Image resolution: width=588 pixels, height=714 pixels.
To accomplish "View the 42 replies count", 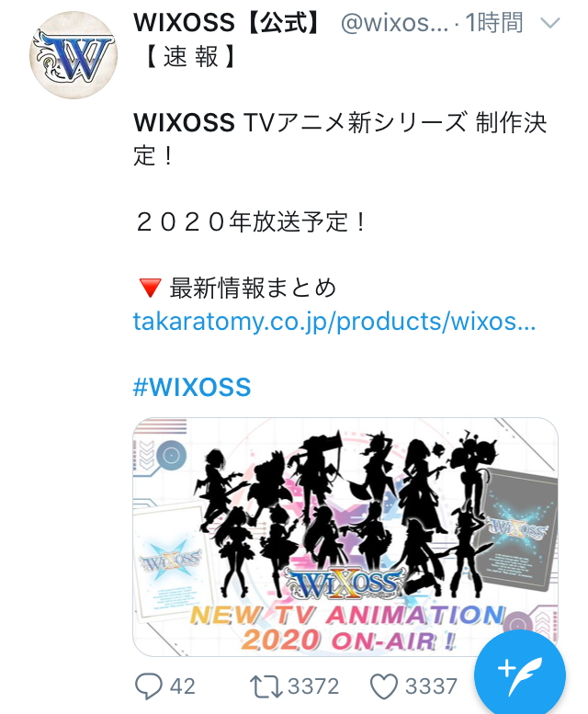I will (183, 686).
